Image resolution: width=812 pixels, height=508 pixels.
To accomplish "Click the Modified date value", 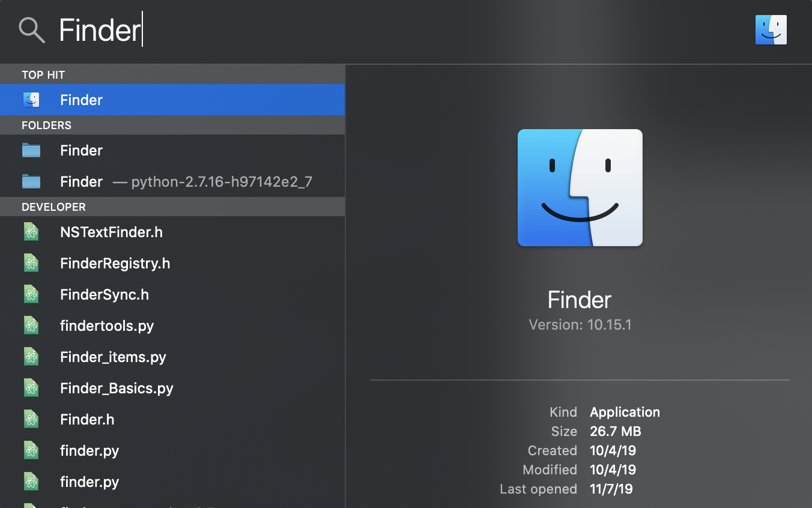I will pos(613,470).
